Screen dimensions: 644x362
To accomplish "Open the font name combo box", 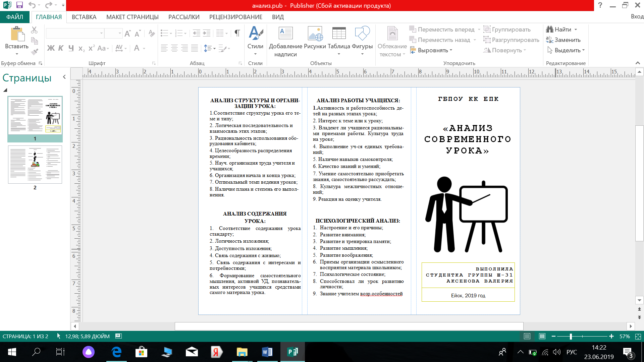I will pyautogui.click(x=75, y=33).
